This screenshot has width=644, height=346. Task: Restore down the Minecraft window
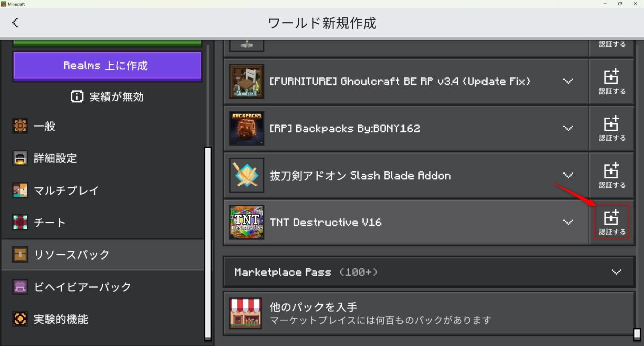tap(620, 4)
